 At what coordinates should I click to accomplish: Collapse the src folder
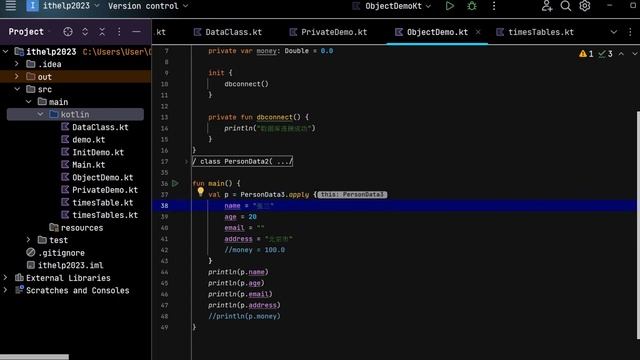pos(17,89)
